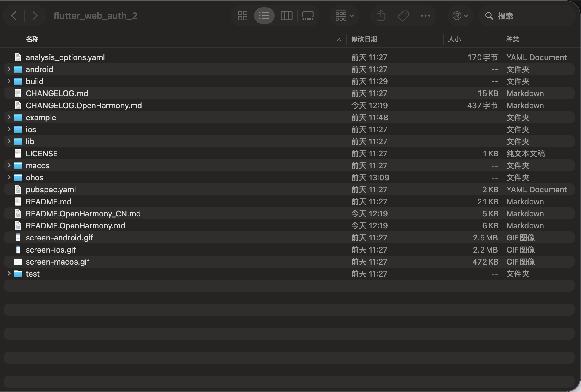This screenshot has width=581, height=392.
Task: Switch to icon grid view
Action: tap(243, 16)
